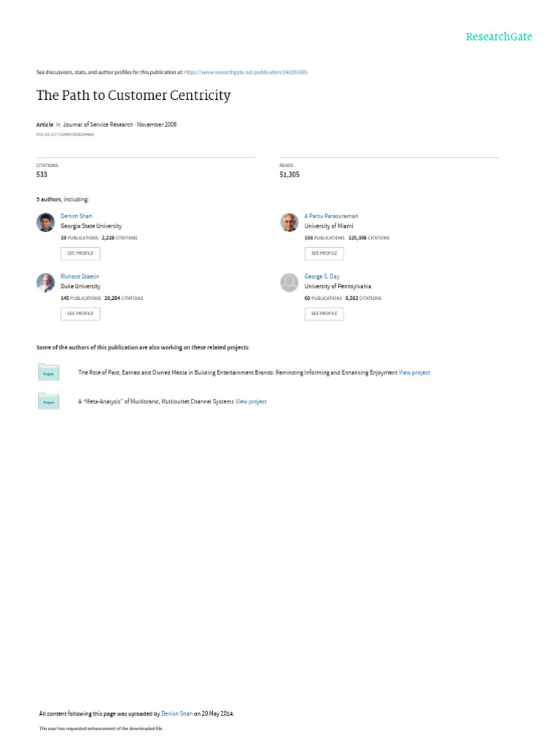Click A Parsu Parasuraman's profile photo

click(289, 222)
